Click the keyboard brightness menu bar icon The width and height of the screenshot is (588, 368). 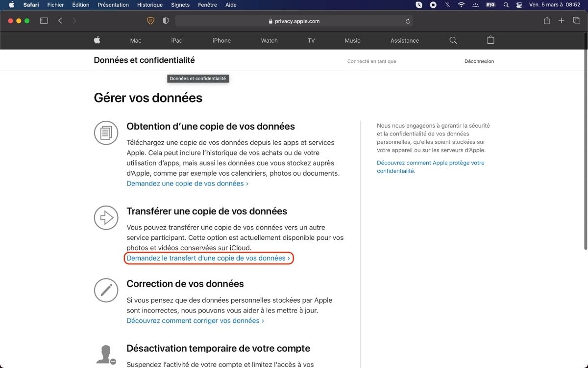click(x=476, y=5)
